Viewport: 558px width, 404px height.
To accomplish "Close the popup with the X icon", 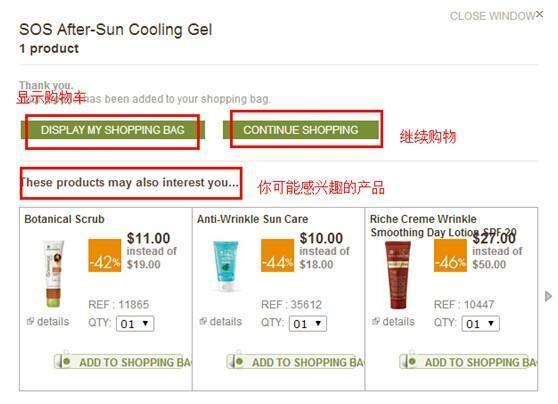I will (539, 14).
